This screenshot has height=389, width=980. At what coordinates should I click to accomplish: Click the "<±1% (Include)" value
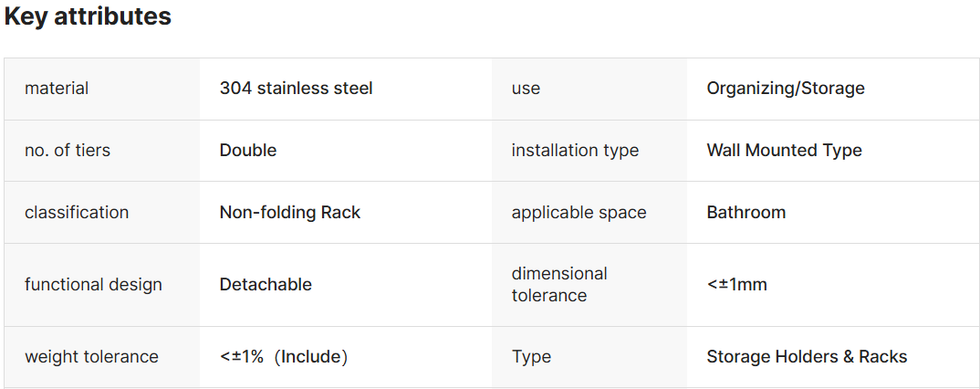(284, 357)
